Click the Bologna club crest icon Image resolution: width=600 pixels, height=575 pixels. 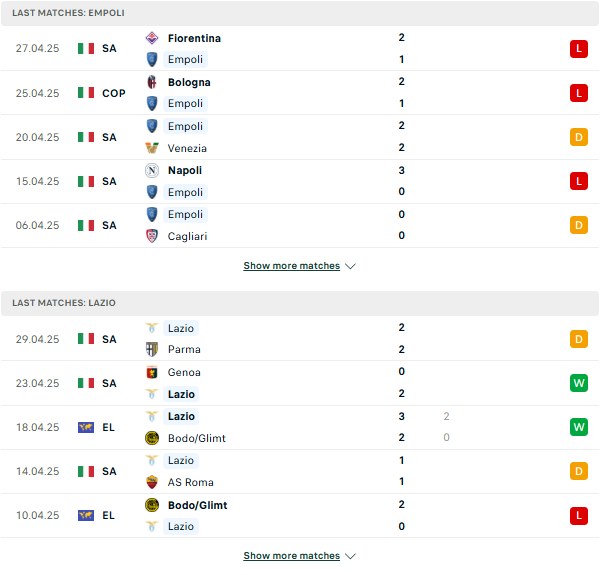pyautogui.click(x=152, y=82)
